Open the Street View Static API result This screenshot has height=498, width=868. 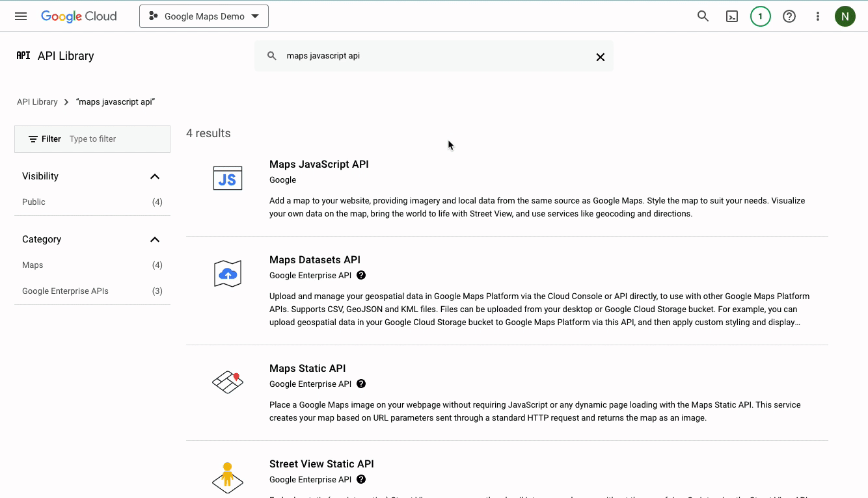[x=321, y=464]
